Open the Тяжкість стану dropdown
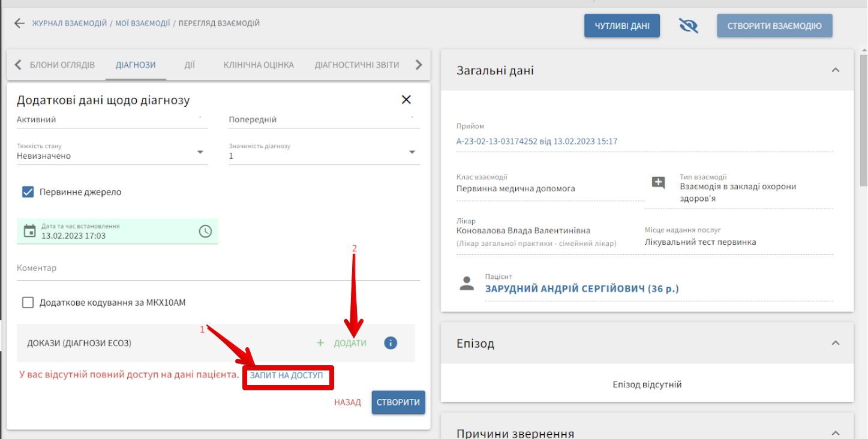 200,152
